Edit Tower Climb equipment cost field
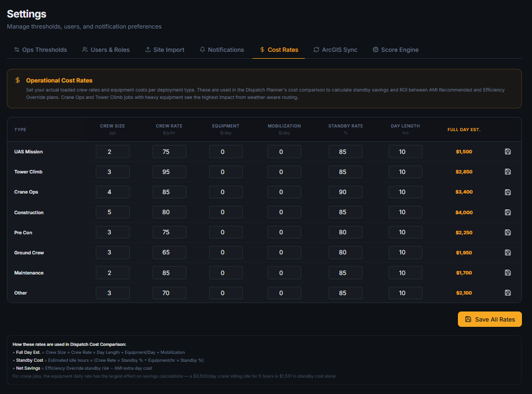 coord(226,172)
